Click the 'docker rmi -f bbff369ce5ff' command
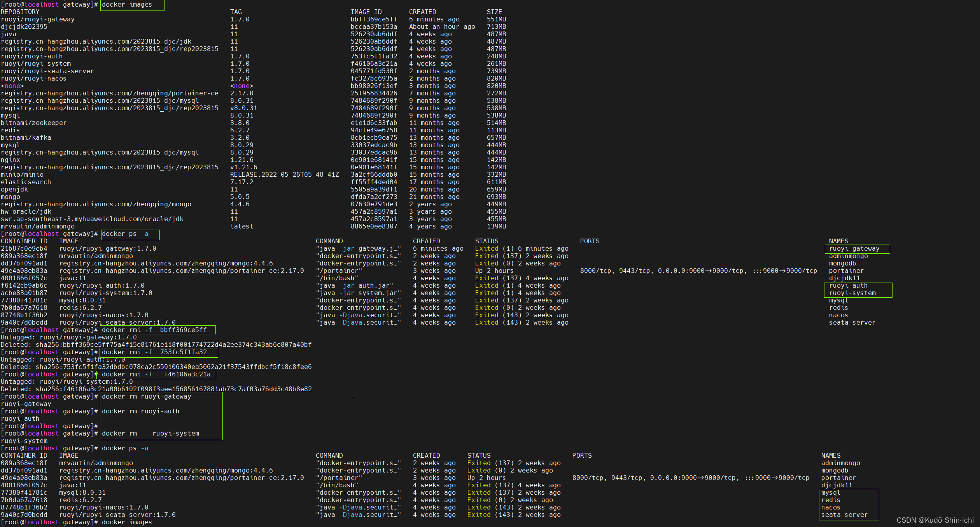Viewport: 980px width, 527px height. (x=154, y=330)
